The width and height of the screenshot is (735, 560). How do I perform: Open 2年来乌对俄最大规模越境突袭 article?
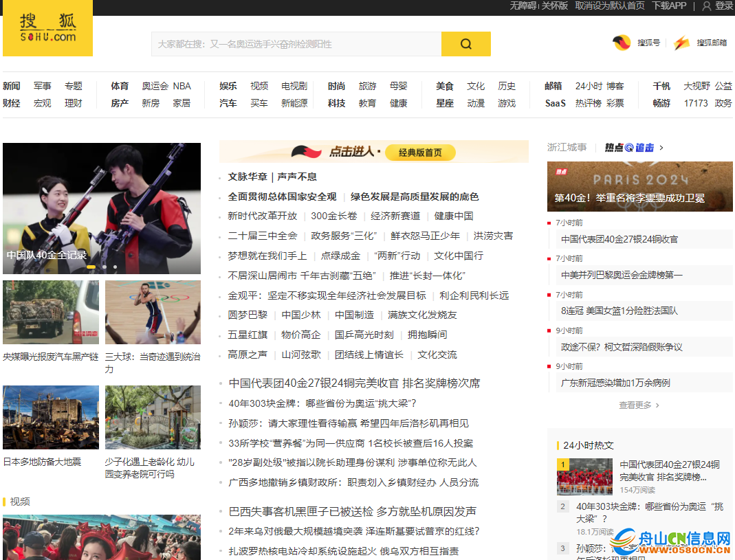(354, 531)
